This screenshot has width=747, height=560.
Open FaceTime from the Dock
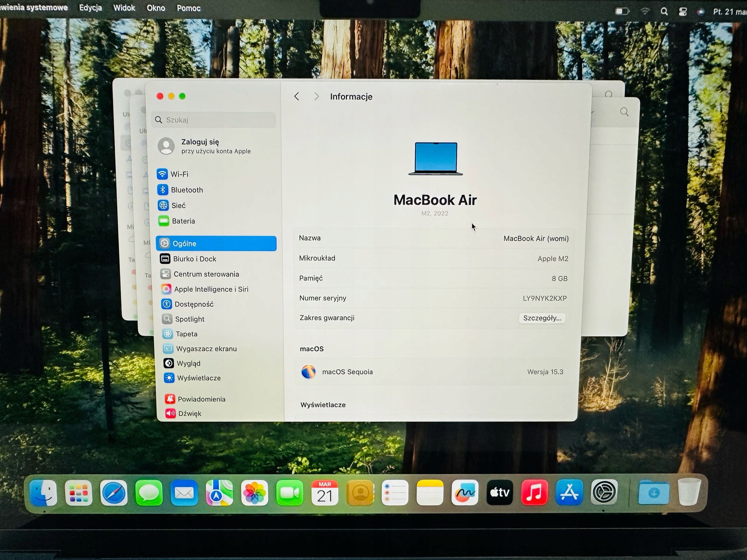pyautogui.click(x=290, y=493)
